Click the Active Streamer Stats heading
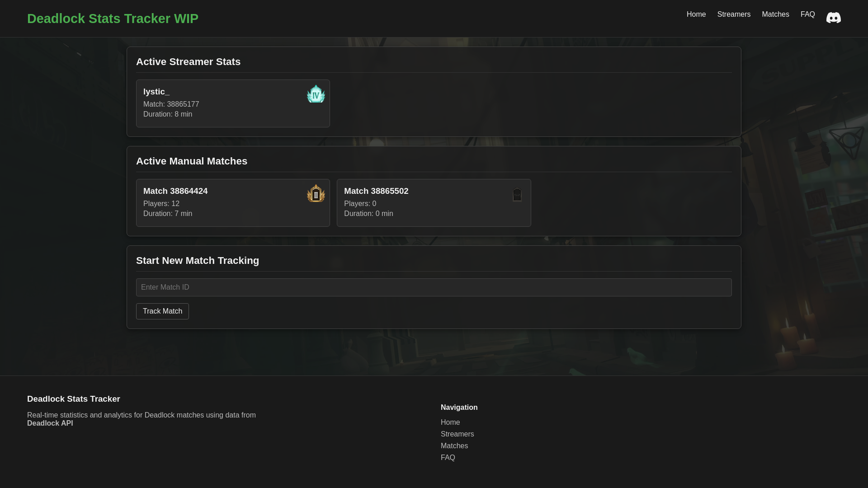868x488 pixels. click(x=188, y=62)
